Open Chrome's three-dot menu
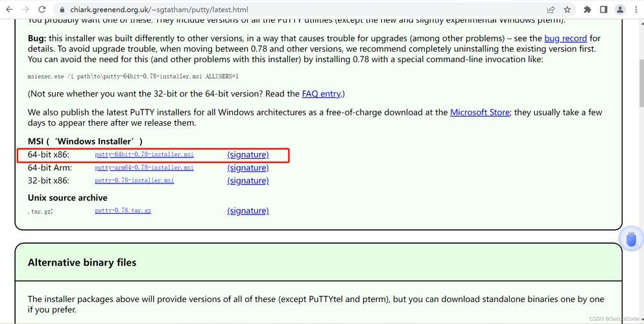 point(636,10)
